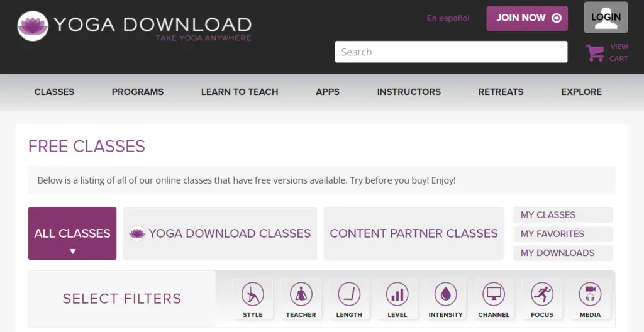The width and height of the screenshot is (644, 332).
Task: Open the Apps menu
Action: [328, 92]
